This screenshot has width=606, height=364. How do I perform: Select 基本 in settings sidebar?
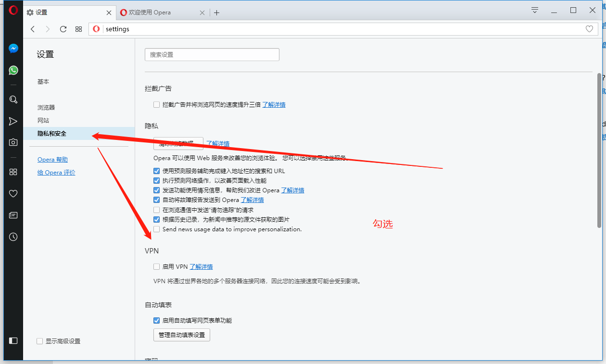click(43, 82)
